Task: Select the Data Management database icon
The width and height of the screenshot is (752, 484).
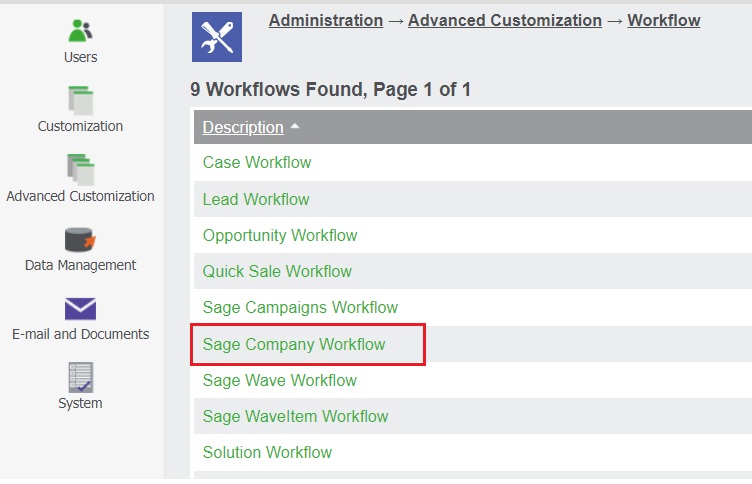Action: [80, 239]
